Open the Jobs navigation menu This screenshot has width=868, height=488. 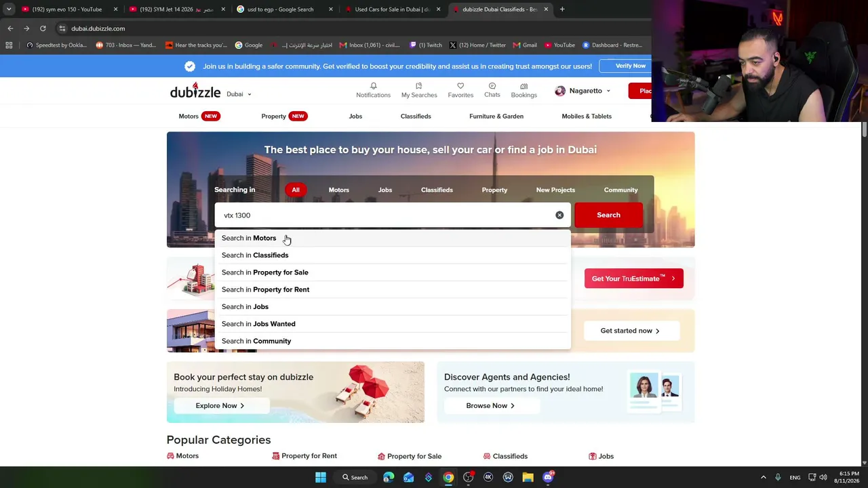[355, 116]
